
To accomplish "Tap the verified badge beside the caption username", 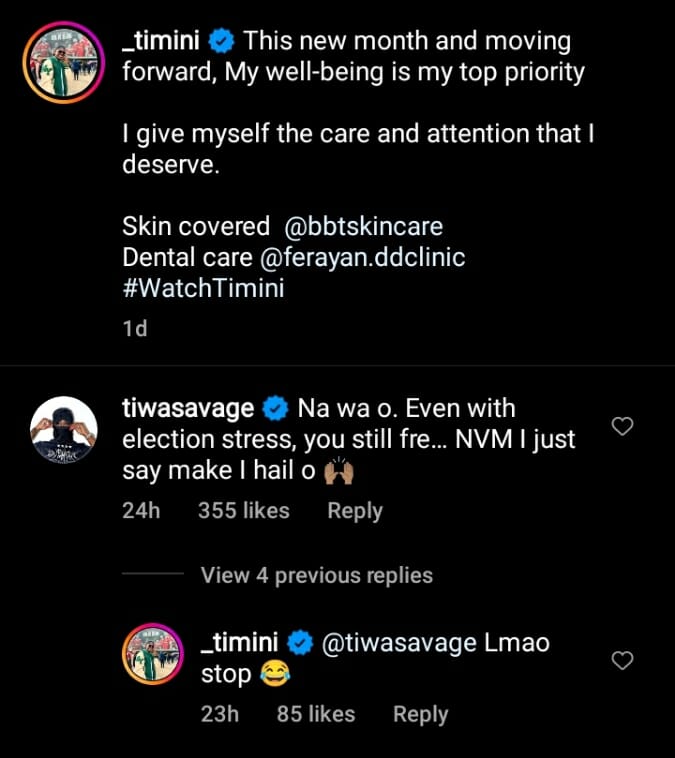I will pos(221,42).
